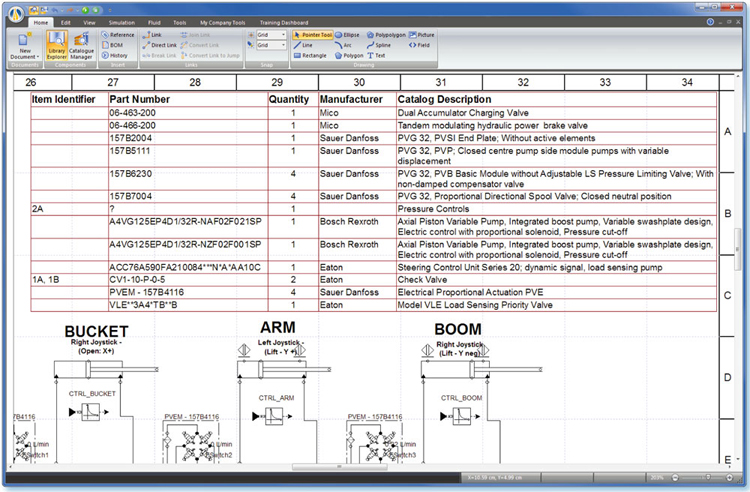Insert a Reference
The width and height of the screenshot is (750, 492).
pyautogui.click(x=118, y=35)
